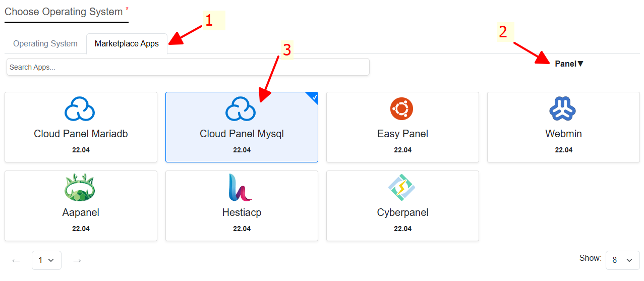Open the page number dropdown
This screenshot has width=644, height=281.
pos(46,260)
